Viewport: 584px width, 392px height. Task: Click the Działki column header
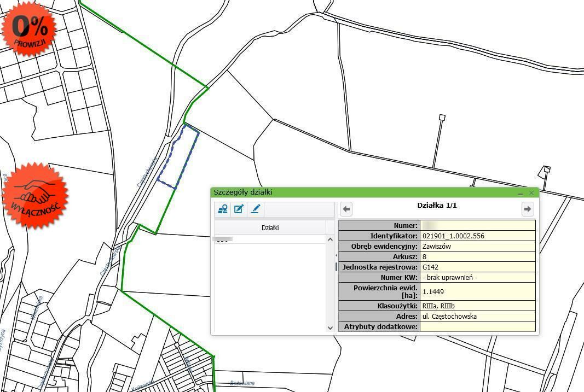point(270,227)
